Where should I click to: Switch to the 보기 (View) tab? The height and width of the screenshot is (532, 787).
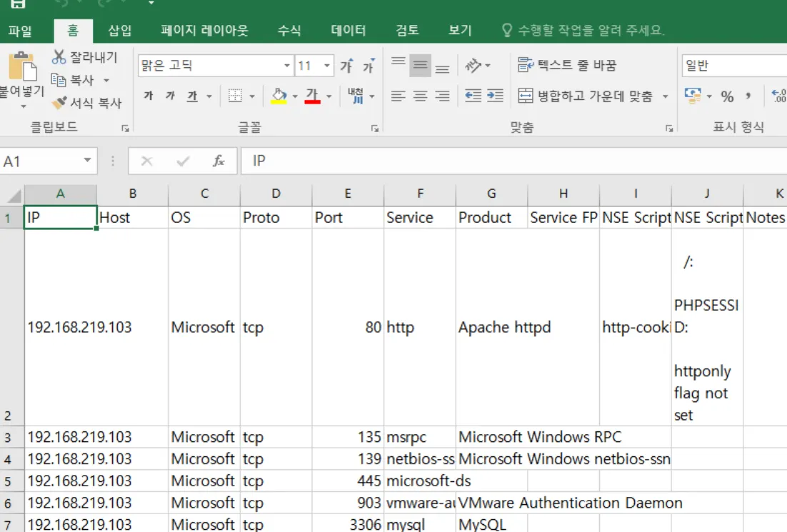click(460, 31)
